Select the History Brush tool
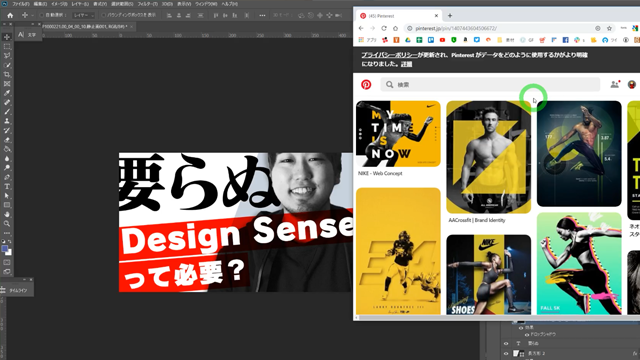 [x=7, y=131]
